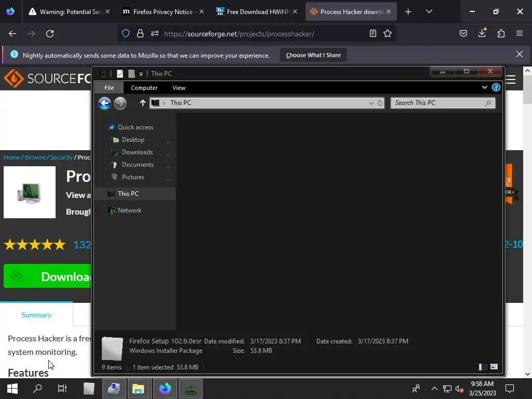Open Summary tab on SourceForge page
532x399 pixels.
36,315
